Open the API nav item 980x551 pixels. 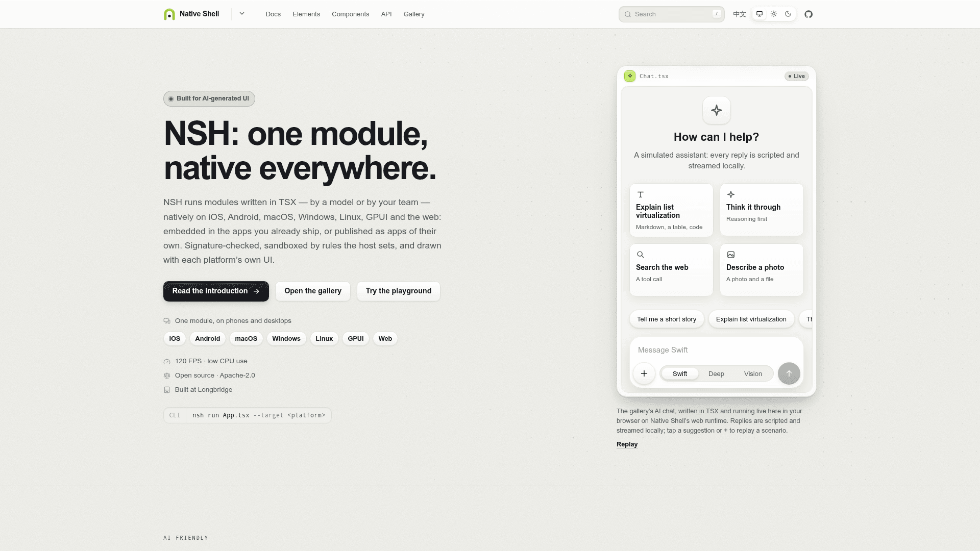tap(386, 14)
